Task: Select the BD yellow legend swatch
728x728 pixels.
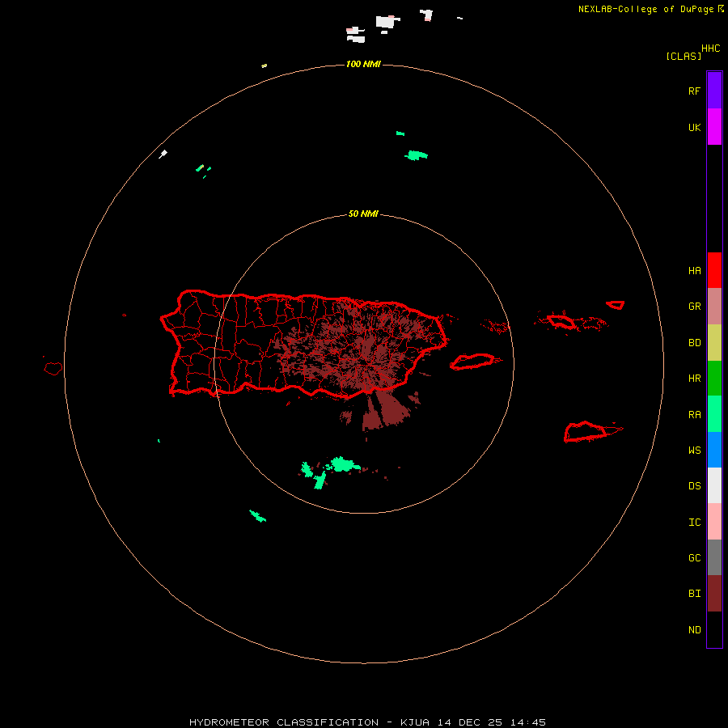Action: (714, 343)
